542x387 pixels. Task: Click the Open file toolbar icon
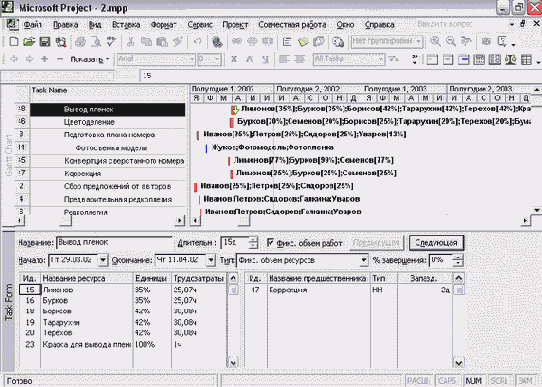(x=29, y=42)
